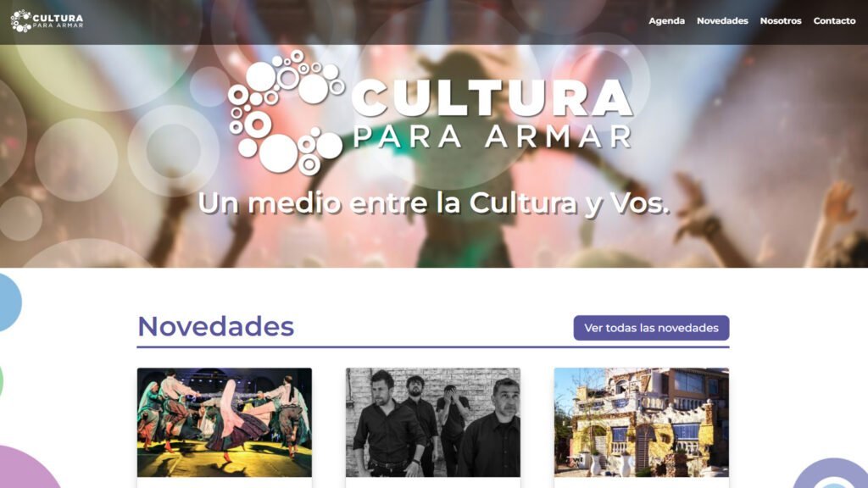Screen dimensions: 868x488
Task: Click the CULTURA text in header logo
Action: point(58,19)
